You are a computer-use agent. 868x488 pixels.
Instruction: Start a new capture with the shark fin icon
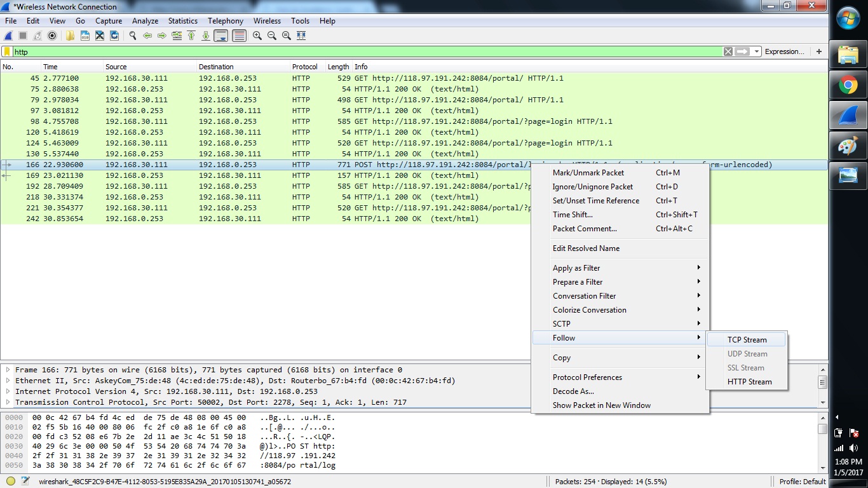[8, 36]
